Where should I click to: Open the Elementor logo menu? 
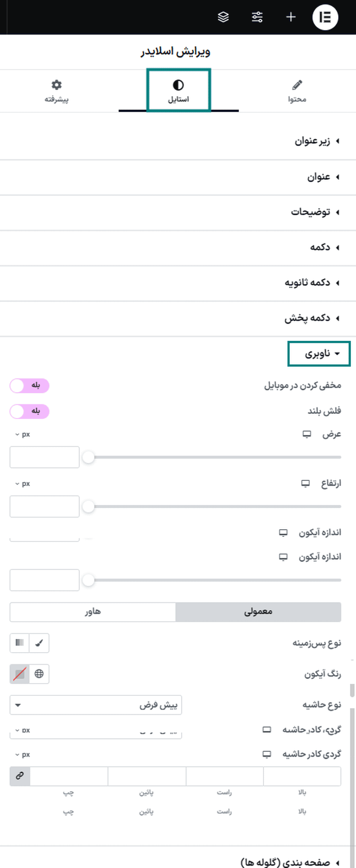click(325, 17)
